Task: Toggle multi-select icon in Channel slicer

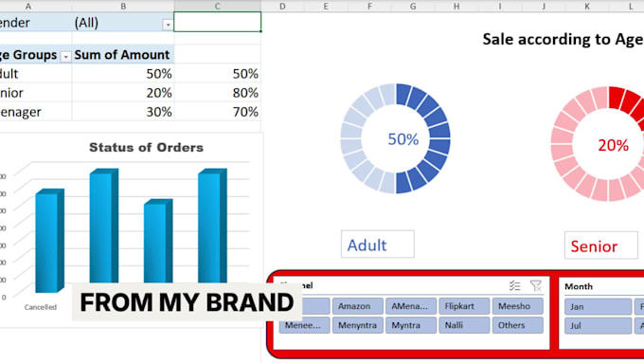Action: 514,285
